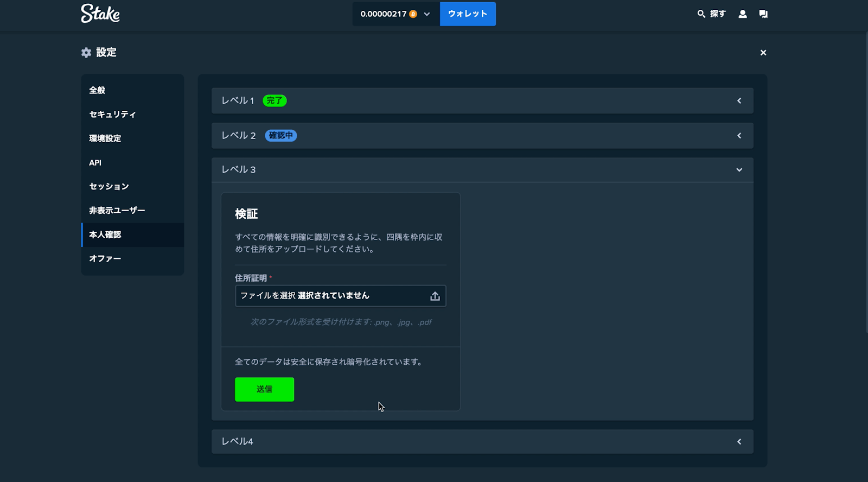Open the オファー settings tab

(x=132, y=258)
